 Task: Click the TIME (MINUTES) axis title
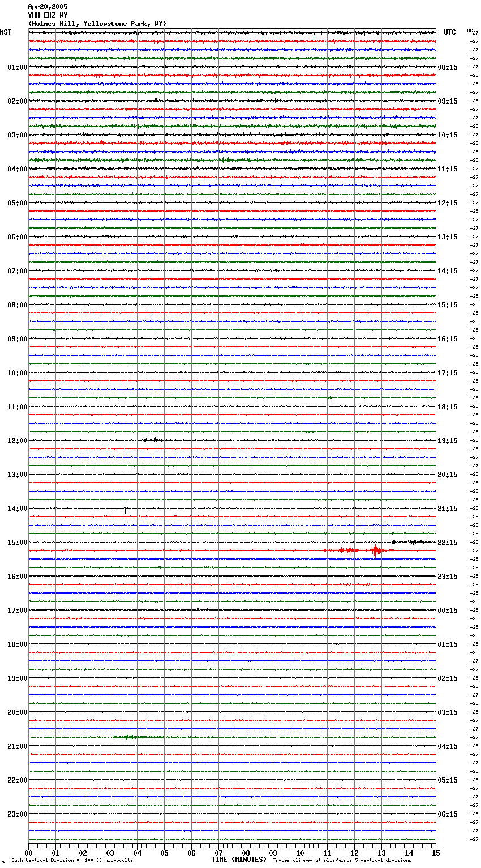click(239, 860)
